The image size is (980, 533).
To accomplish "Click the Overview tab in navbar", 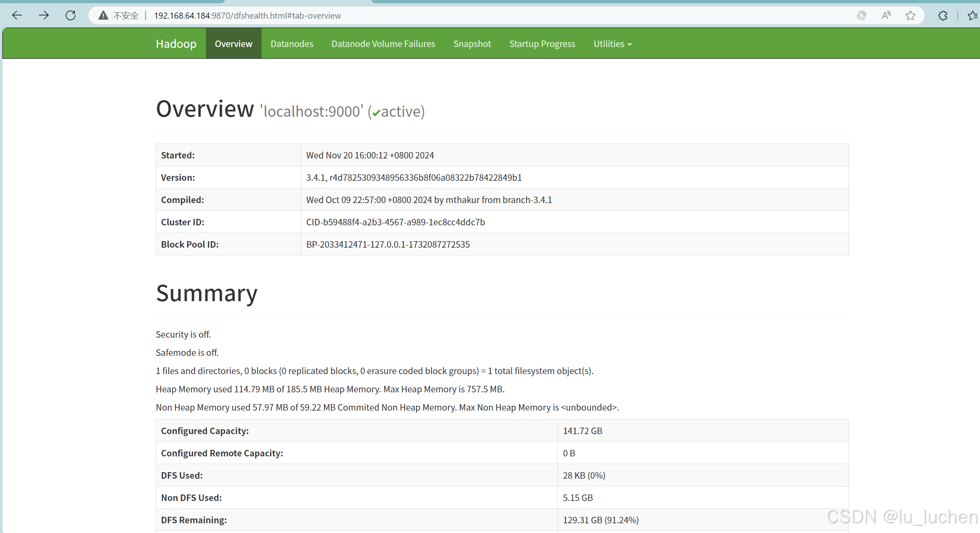I will tap(233, 44).
